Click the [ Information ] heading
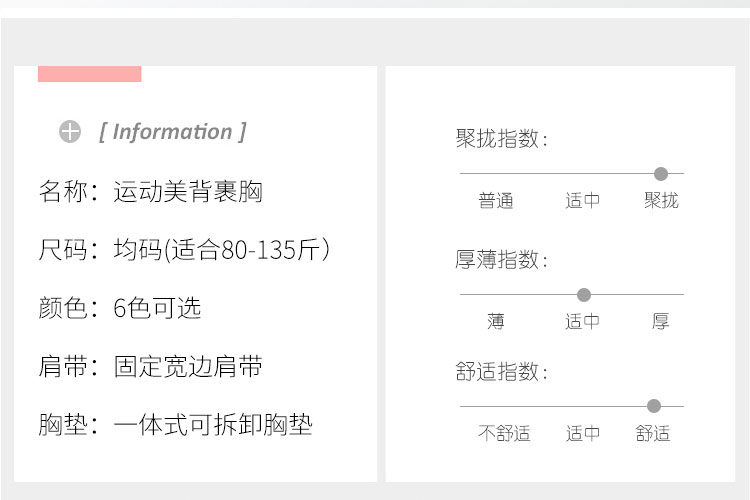Viewport: 750px width, 500px height. click(172, 132)
